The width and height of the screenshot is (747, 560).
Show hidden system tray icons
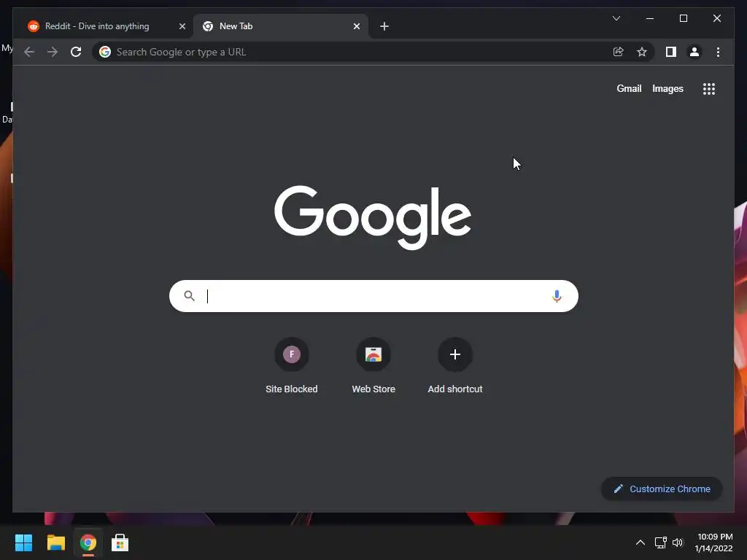(640, 542)
